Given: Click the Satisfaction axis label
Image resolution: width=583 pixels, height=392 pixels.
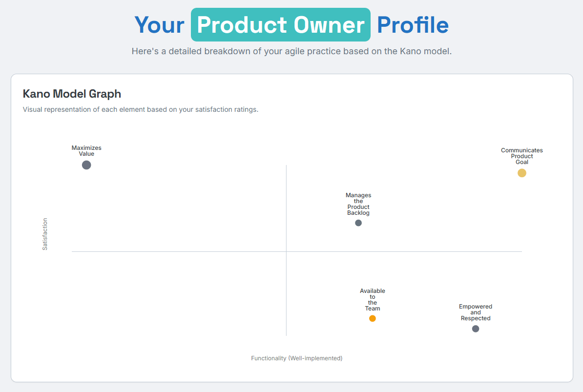Looking at the screenshot, I should 45,233.
